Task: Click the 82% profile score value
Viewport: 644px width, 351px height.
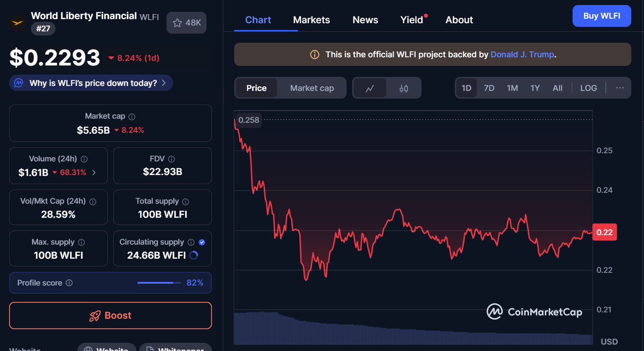Action: click(x=195, y=283)
